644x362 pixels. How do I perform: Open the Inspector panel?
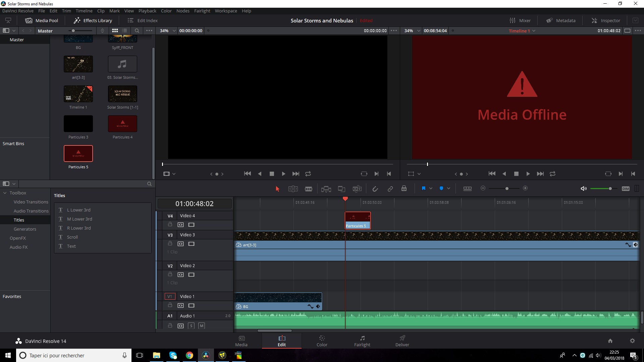pos(605,20)
